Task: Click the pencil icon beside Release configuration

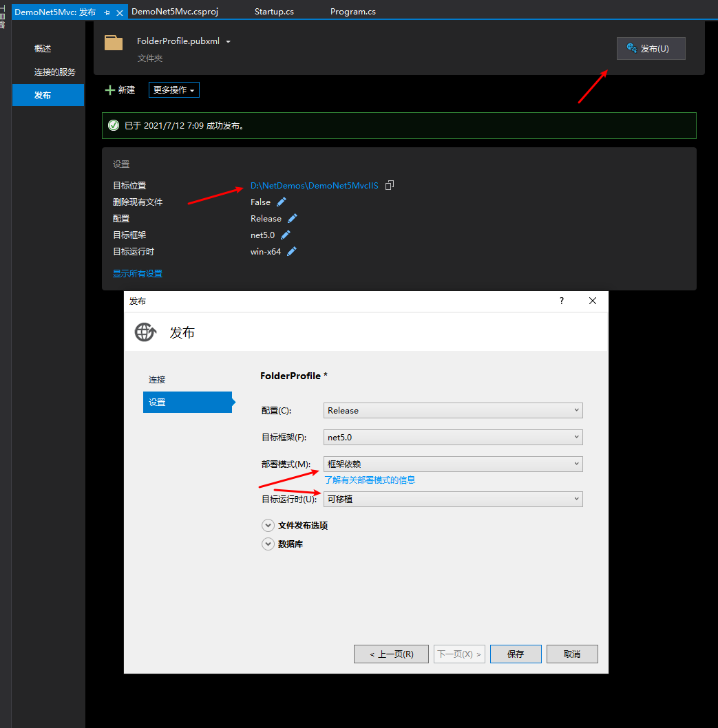Action: (x=291, y=218)
